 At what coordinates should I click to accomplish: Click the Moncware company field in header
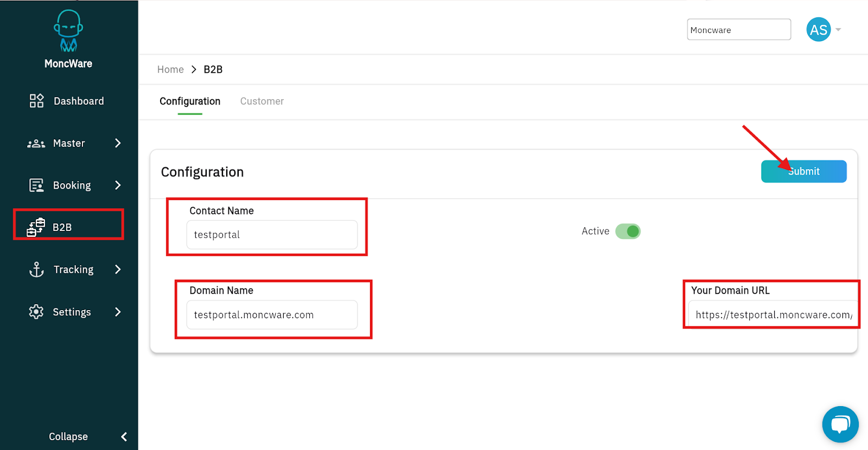(x=739, y=30)
